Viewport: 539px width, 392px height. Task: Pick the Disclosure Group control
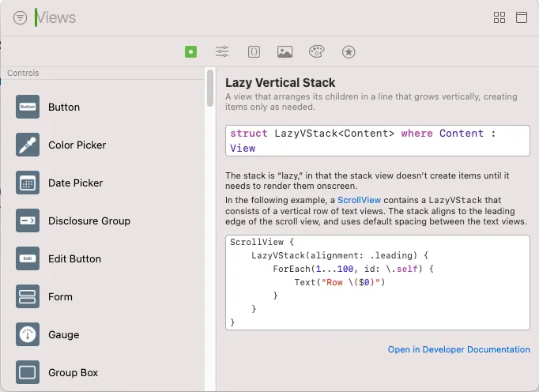[89, 221]
